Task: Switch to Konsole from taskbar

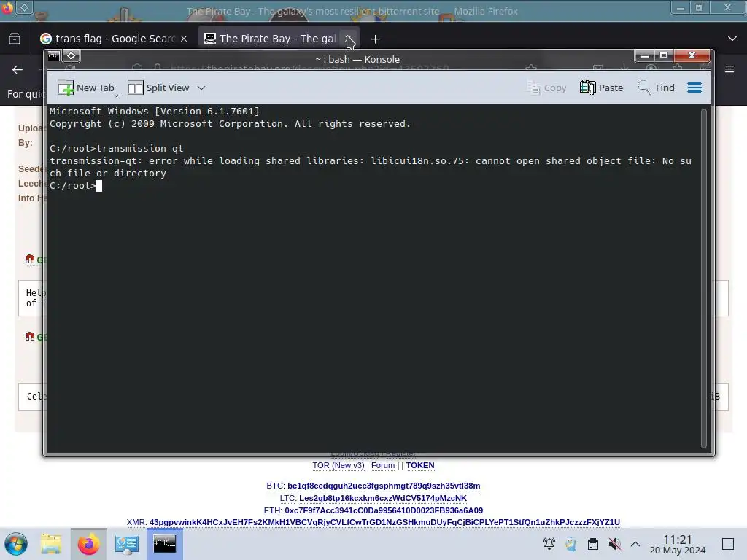Action: (x=164, y=544)
